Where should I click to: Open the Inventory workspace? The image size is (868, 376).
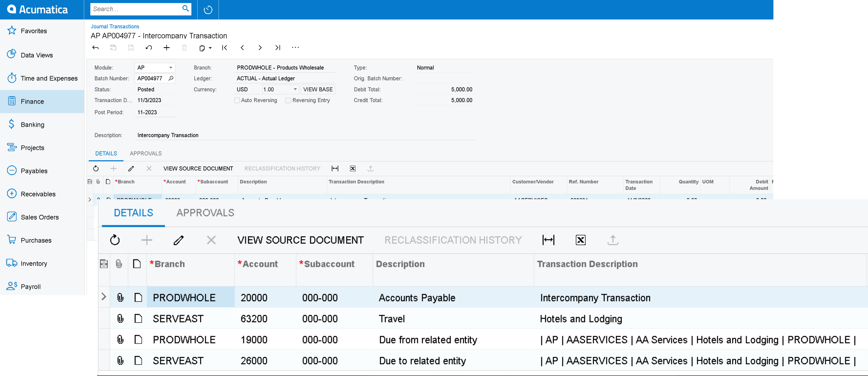pos(42,263)
